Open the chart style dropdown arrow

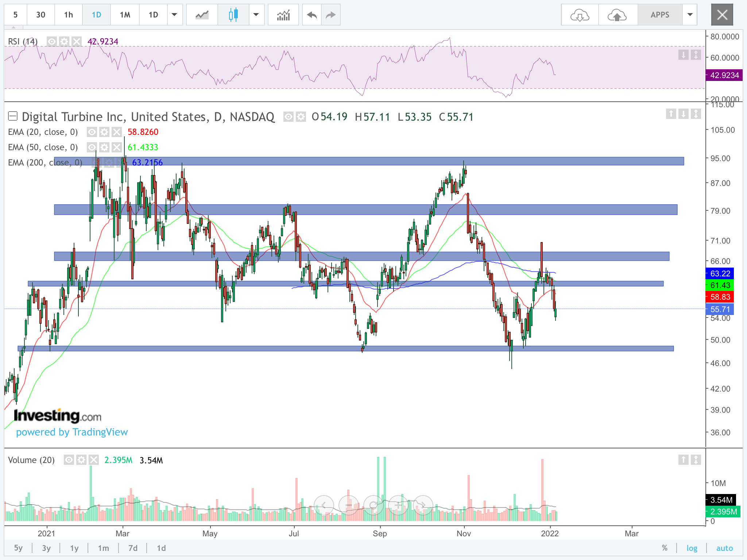[256, 15]
